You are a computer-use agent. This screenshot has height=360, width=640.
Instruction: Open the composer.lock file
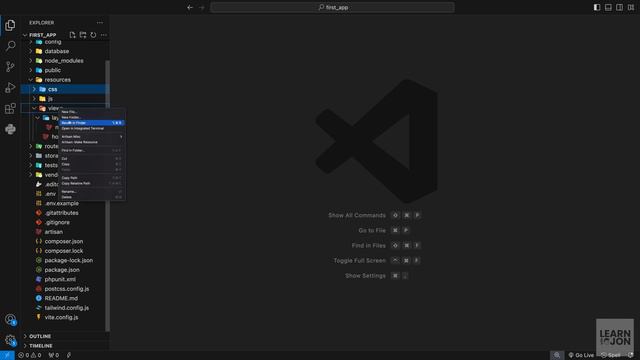[65, 251]
